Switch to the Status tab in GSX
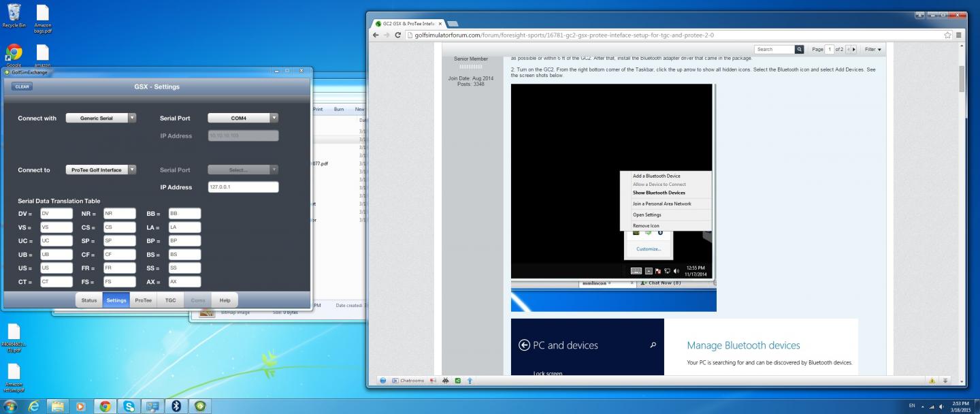 (x=89, y=300)
